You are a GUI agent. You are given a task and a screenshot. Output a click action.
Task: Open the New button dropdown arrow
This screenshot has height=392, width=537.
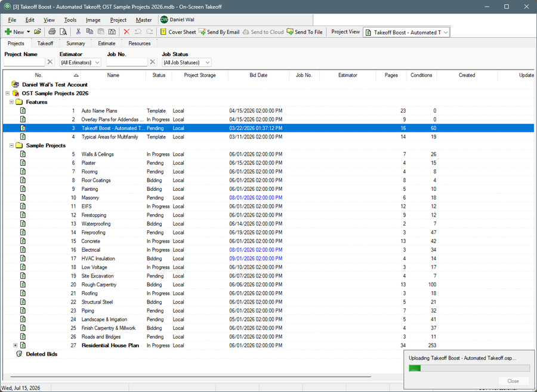(29, 32)
